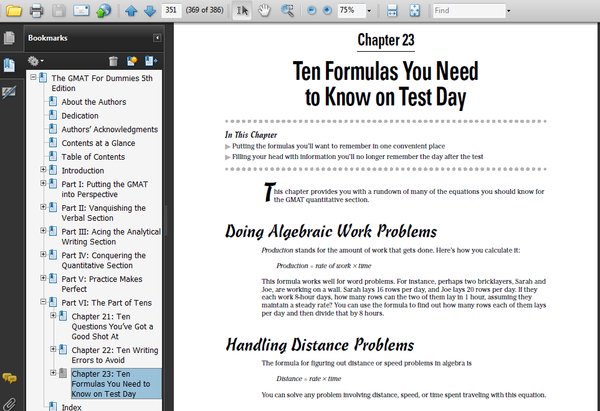This screenshot has width=600, height=411.
Task: Expand Part II: Vanquishing the Verbal Section
Action: coord(43,207)
